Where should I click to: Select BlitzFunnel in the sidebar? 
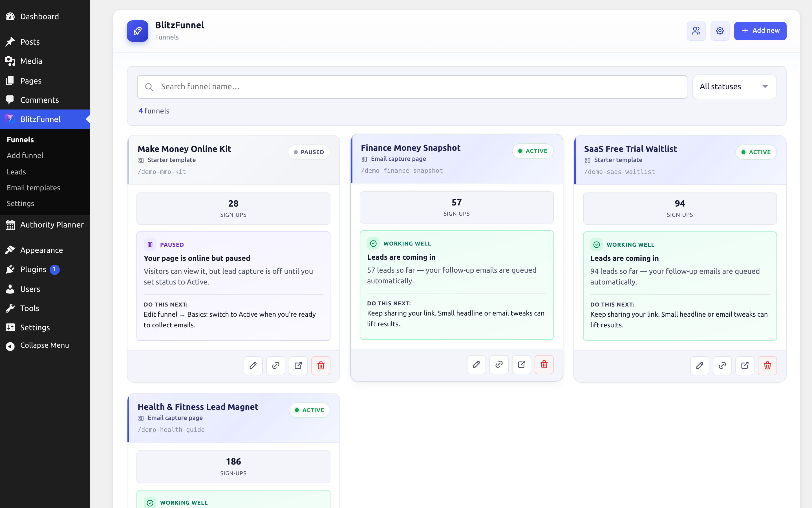tap(45, 119)
